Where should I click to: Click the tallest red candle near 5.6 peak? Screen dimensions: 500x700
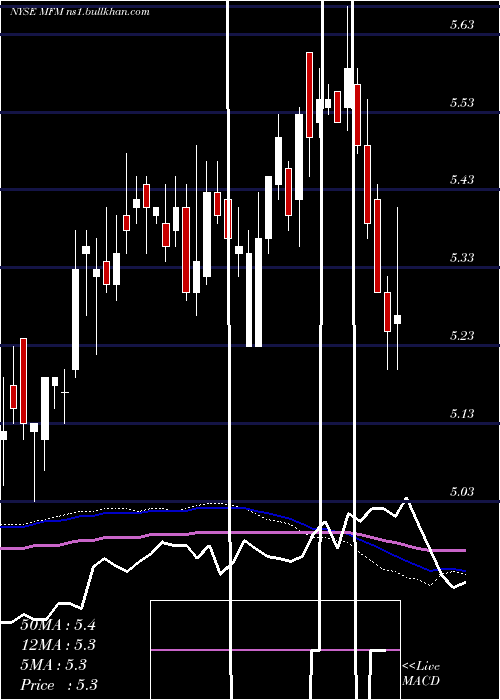(309, 95)
